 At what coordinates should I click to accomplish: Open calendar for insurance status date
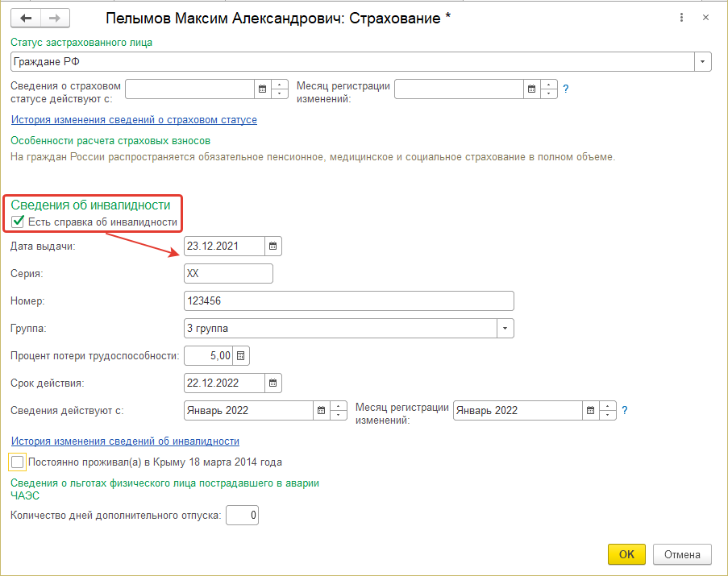(262, 89)
